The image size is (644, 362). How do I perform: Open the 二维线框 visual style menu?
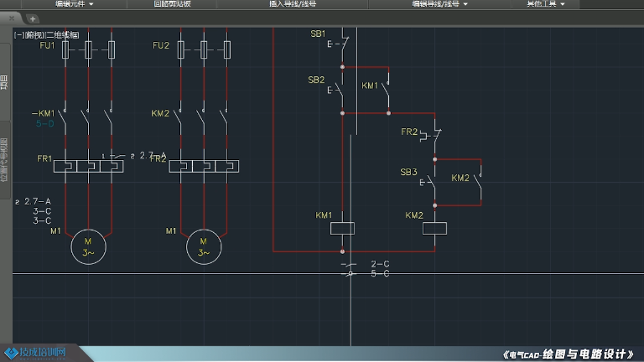[x=62, y=35]
